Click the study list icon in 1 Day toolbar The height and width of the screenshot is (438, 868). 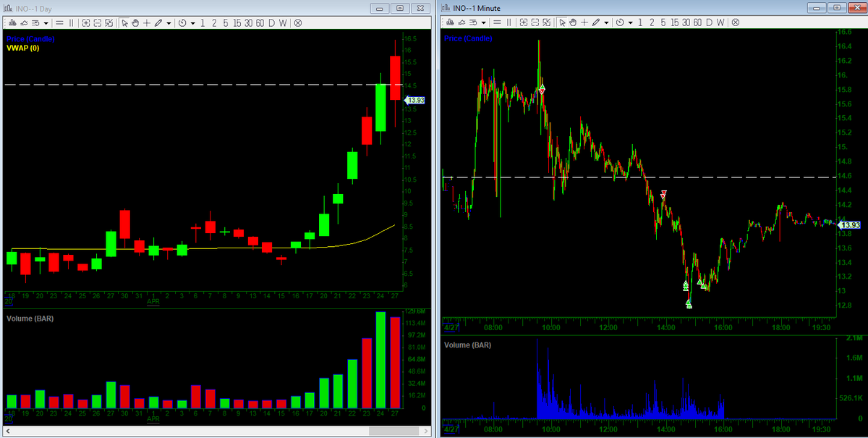point(35,22)
